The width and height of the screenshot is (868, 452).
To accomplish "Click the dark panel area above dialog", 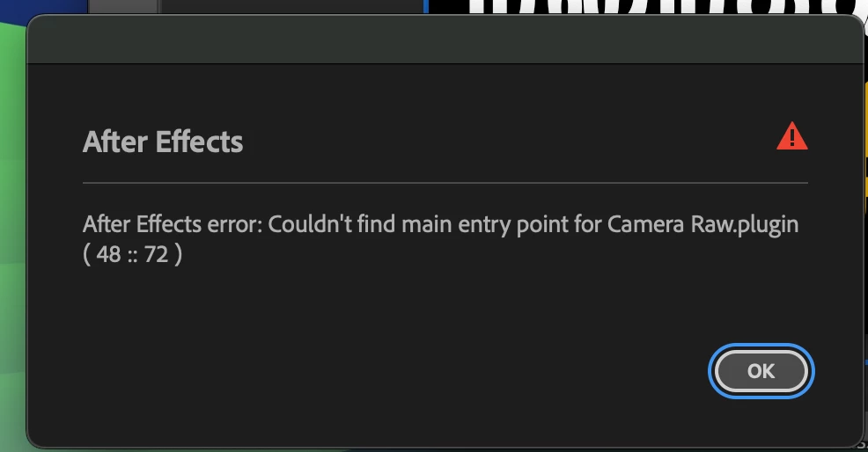I will [x=292, y=6].
